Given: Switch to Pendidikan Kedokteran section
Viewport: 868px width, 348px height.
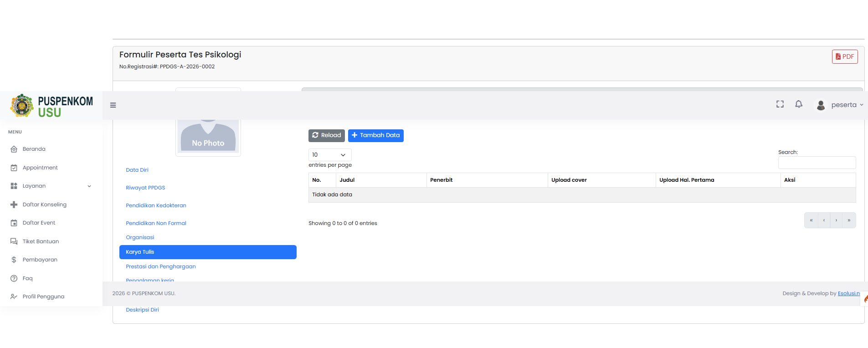Looking at the screenshot, I should 156,205.
